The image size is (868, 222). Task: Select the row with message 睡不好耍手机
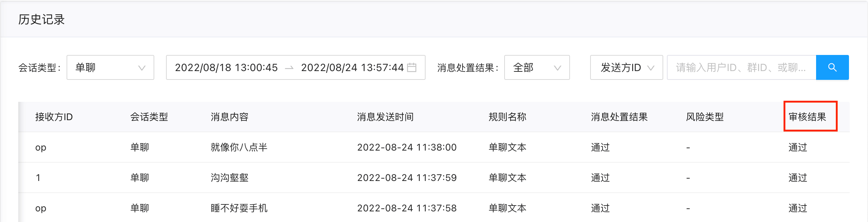tap(434, 208)
